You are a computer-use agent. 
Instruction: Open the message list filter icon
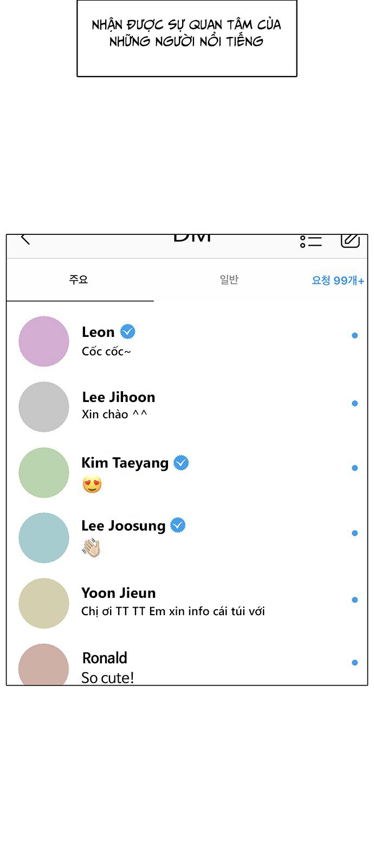(x=311, y=241)
